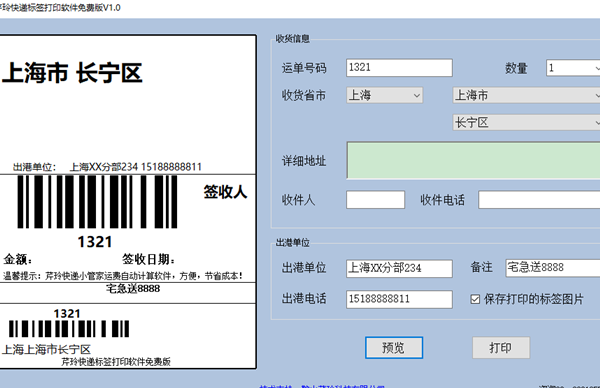The image size is (600, 388).
Task: Focus the 收件人 input box
Action: tap(375, 200)
